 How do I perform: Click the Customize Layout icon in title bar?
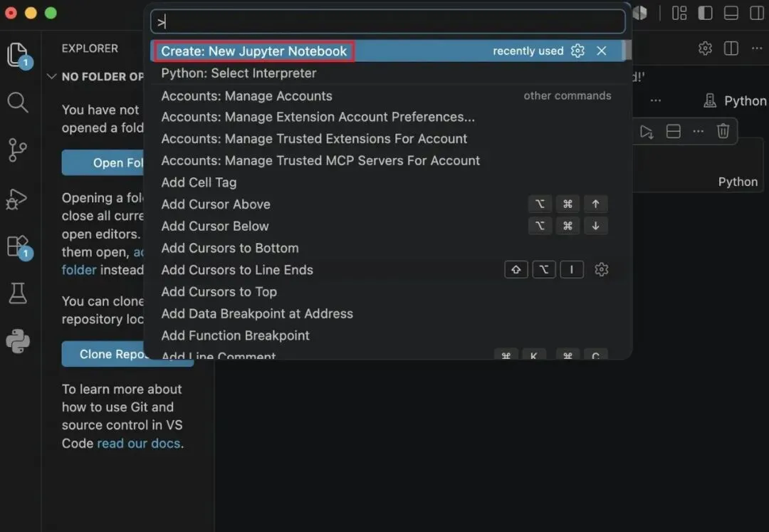click(x=679, y=13)
